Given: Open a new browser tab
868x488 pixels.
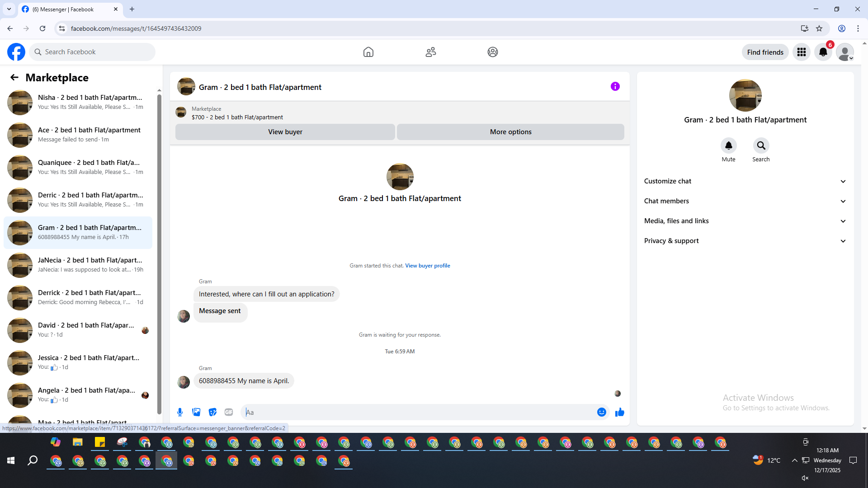Looking at the screenshot, I should (132, 9).
